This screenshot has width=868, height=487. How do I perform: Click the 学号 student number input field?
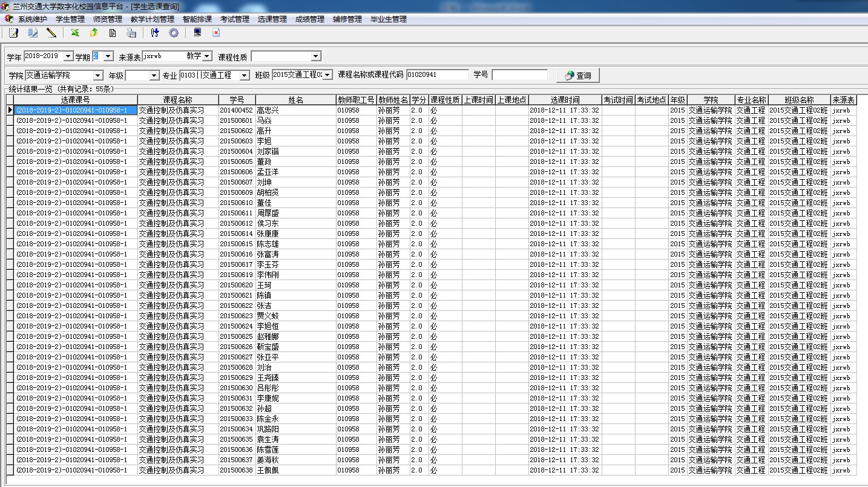(x=519, y=75)
